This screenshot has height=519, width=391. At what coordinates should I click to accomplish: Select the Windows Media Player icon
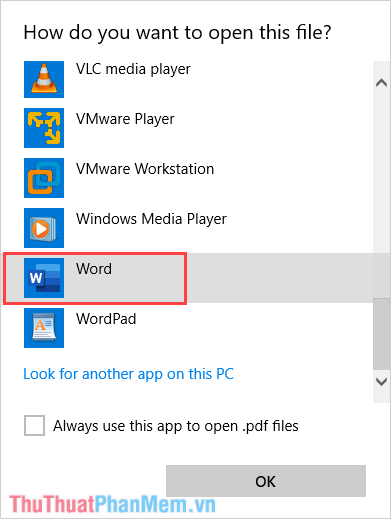[x=44, y=228]
